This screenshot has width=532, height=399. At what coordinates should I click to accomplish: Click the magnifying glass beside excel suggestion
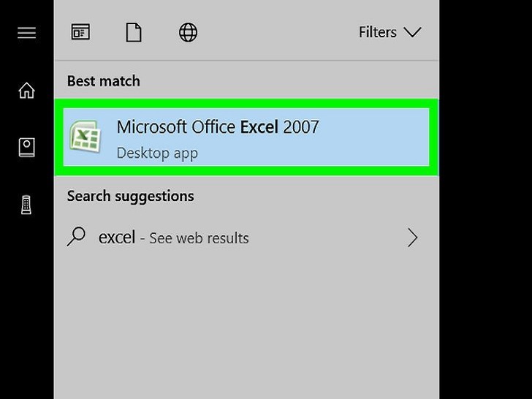76,237
